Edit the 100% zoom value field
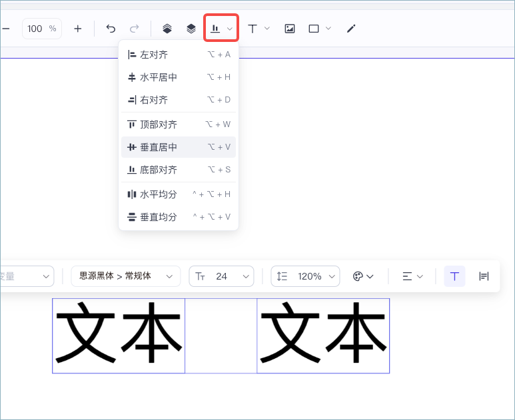Screen dimensions: 515x420 pyautogui.click(x=42, y=29)
